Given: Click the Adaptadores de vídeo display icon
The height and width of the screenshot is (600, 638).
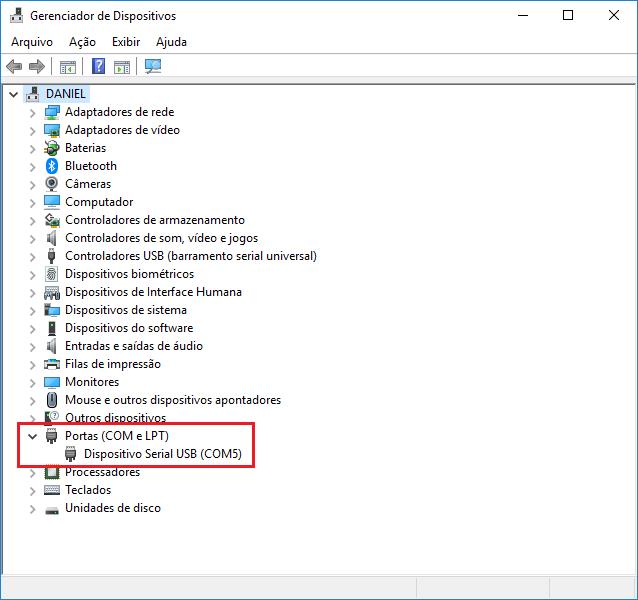Looking at the screenshot, I should click(x=52, y=130).
